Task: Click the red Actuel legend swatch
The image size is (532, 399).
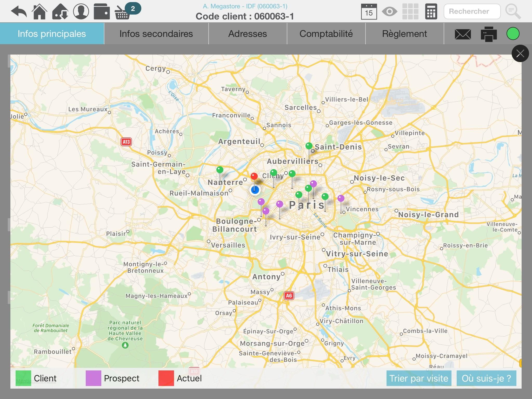Action: pos(166,378)
